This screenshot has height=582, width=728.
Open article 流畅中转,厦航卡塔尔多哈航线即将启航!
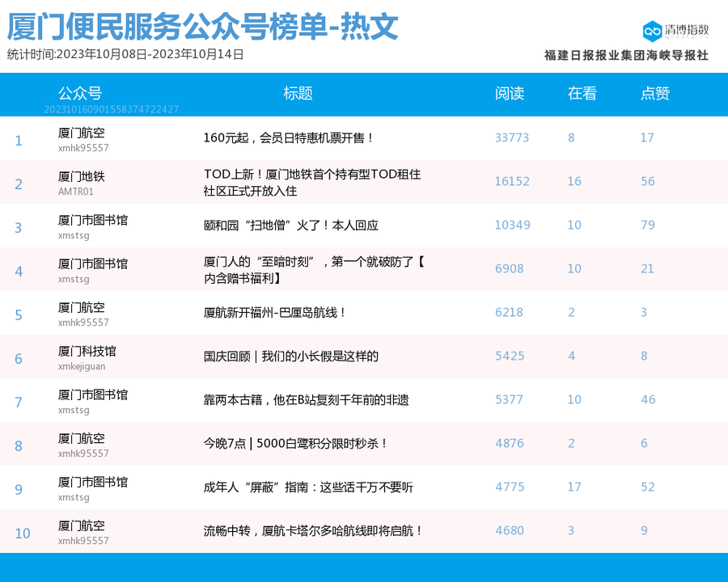pyautogui.click(x=313, y=530)
